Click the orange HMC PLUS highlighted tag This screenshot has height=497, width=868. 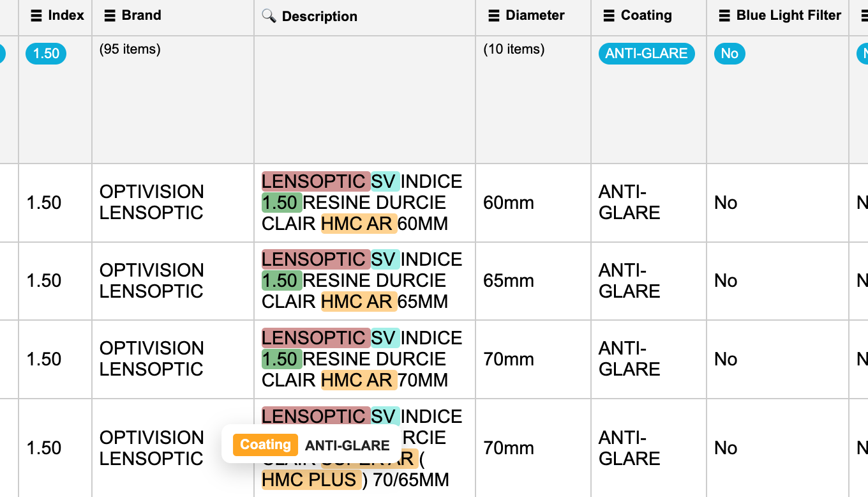(309, 480)
